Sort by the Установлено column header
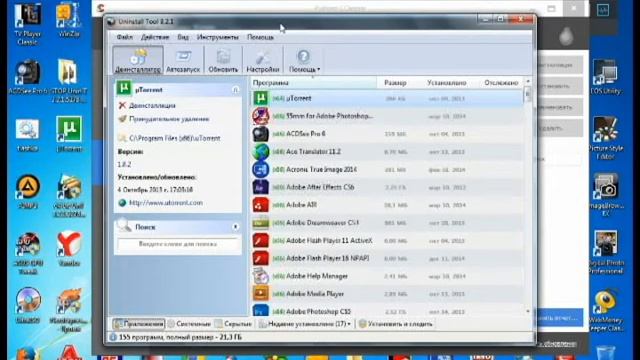This screenshot has height=360, width=640. pyautogui.click(x=447, y=83)
